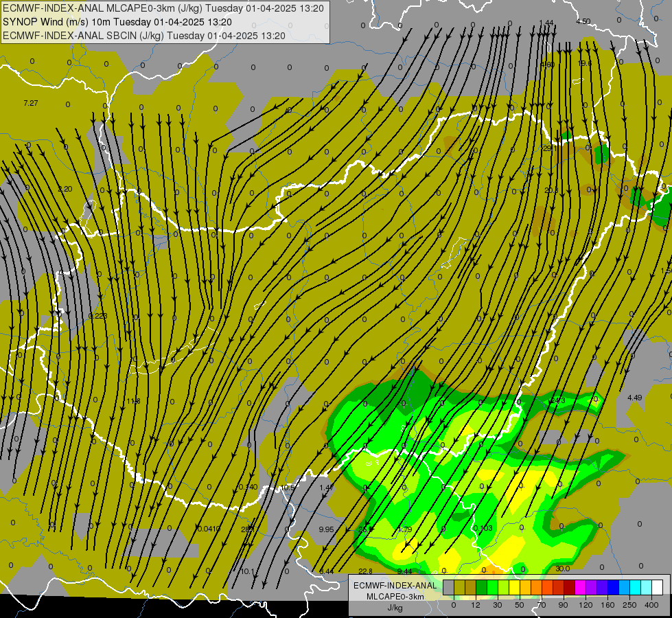Click the map value 1.47

point(327,488)
